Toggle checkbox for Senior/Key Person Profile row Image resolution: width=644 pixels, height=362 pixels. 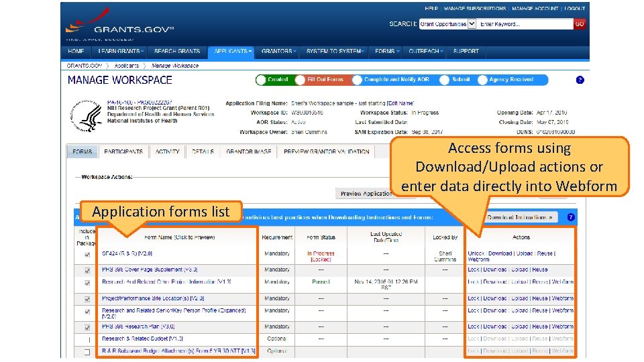(87, 312)
